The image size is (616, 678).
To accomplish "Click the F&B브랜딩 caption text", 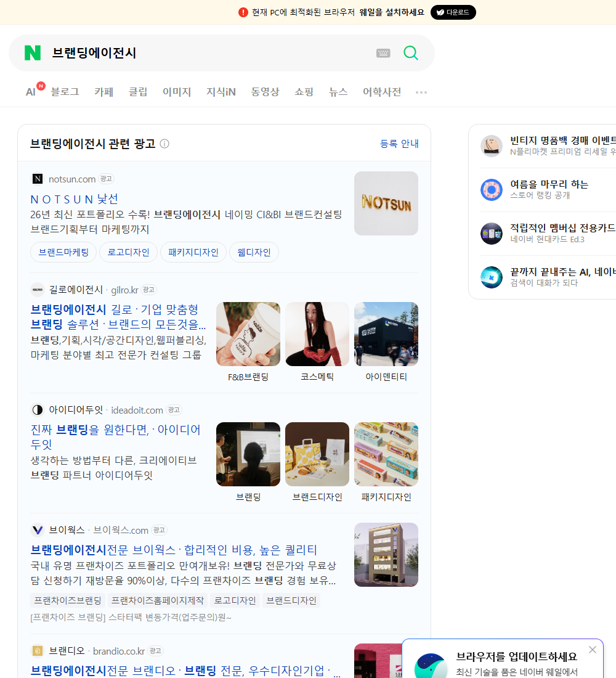I will click(x=248, y=377).
